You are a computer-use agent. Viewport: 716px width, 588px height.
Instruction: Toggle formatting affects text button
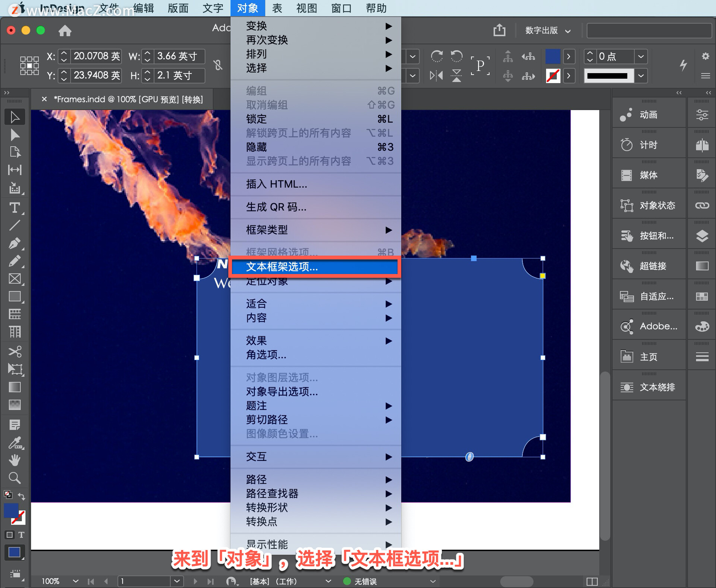22,535
